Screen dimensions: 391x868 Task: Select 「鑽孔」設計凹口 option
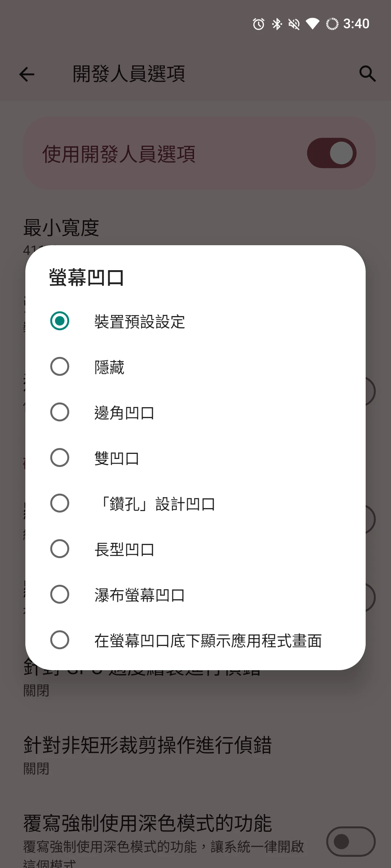(x=60, y=503)
